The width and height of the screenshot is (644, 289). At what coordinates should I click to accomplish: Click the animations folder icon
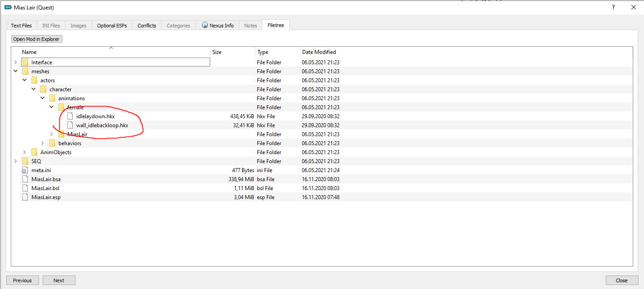click(x=52, y=98)
